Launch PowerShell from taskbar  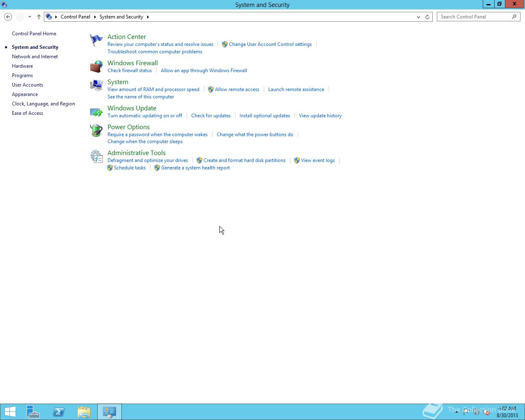point(59,412)
